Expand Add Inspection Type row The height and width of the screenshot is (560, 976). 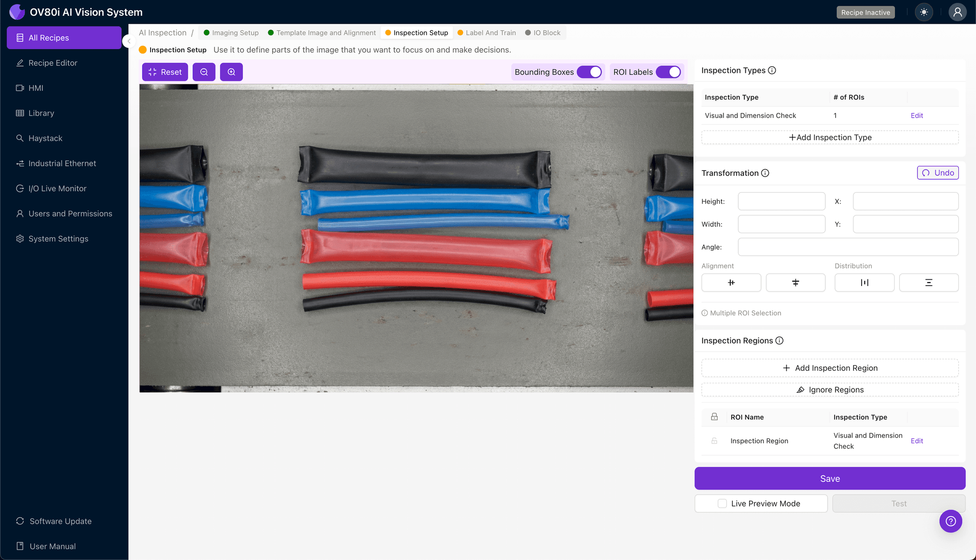pyautogui.click(x=830, y=137)
